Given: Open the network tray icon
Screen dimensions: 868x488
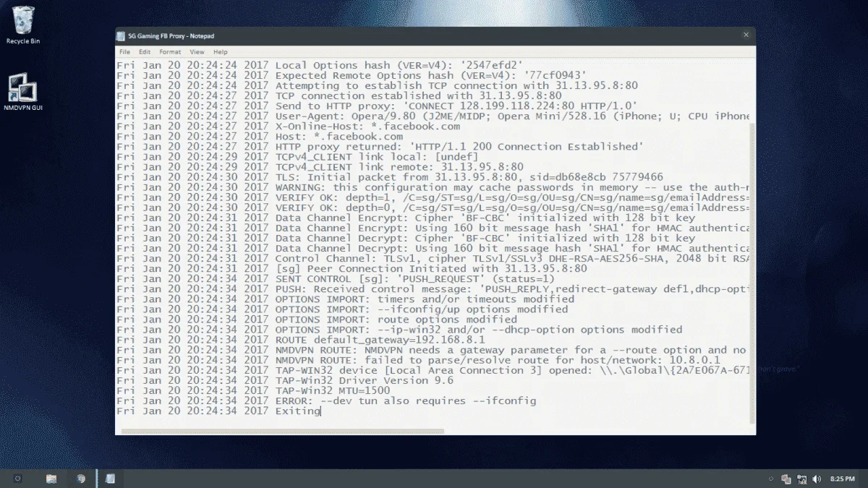Looking at the screenshot, I should click(801, 479).
